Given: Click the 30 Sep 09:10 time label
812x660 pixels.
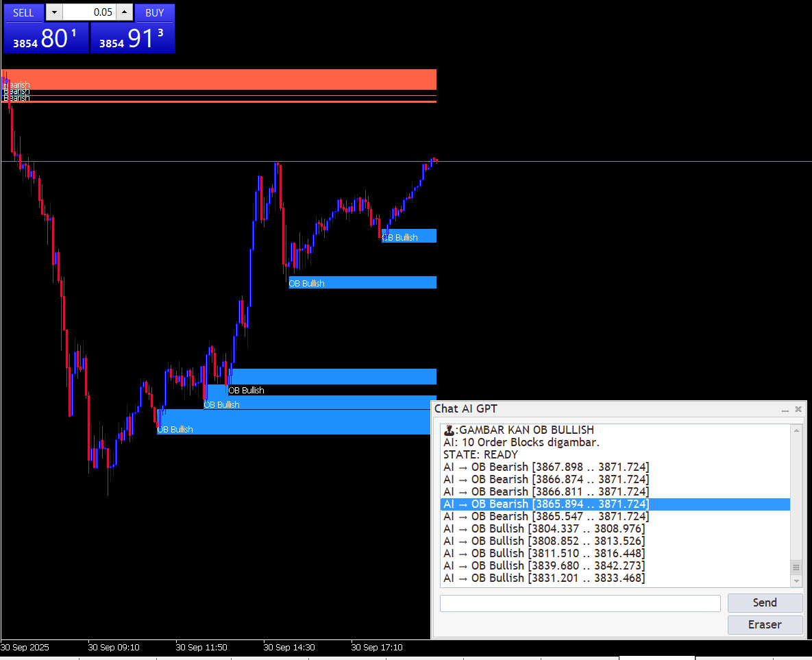Looking at the screenshot, I should (114, 648).
